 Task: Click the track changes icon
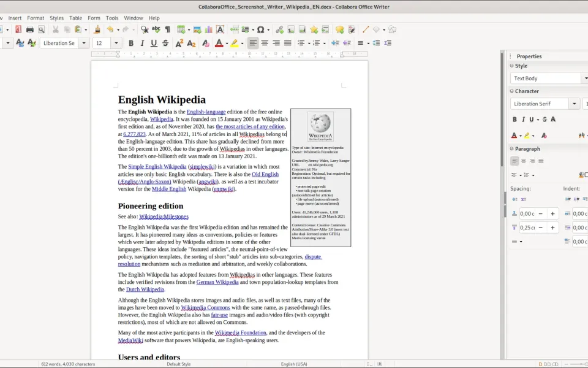click(x=352, y=29)
